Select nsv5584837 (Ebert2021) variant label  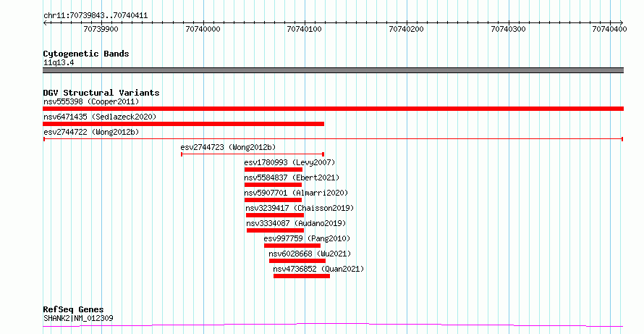292,178
